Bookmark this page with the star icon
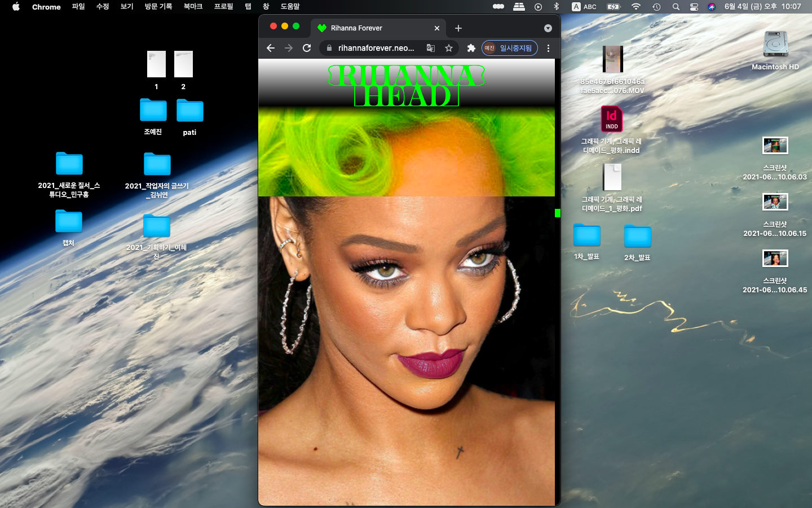 [449, 48]
